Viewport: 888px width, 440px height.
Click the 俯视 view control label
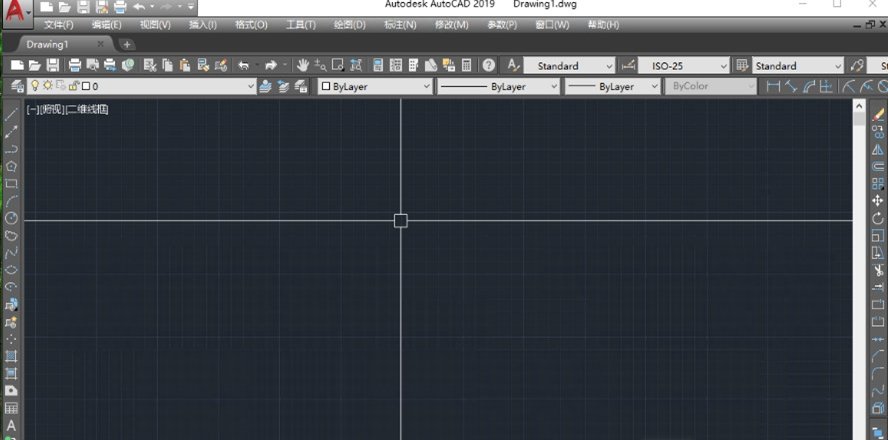pyautogui.click(x=53, y=109)
